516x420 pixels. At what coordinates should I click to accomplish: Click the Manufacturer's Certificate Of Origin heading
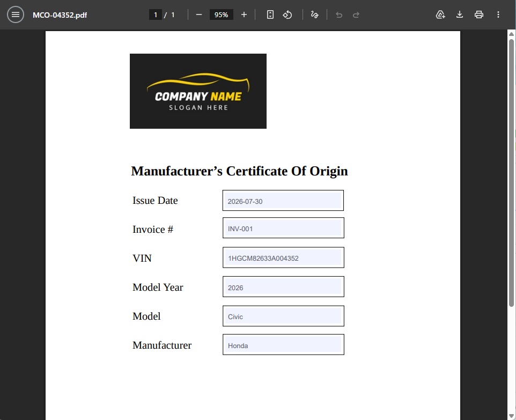coord(240,171)
